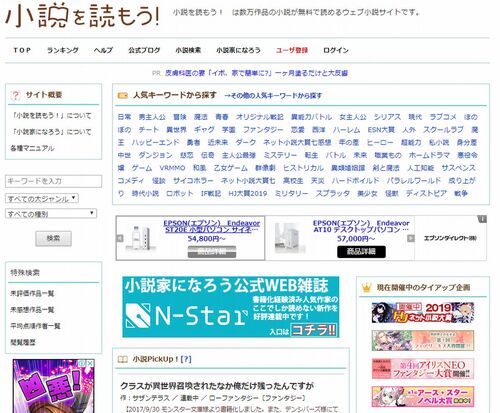Open ヘルプ from the navigation bar

103,50
